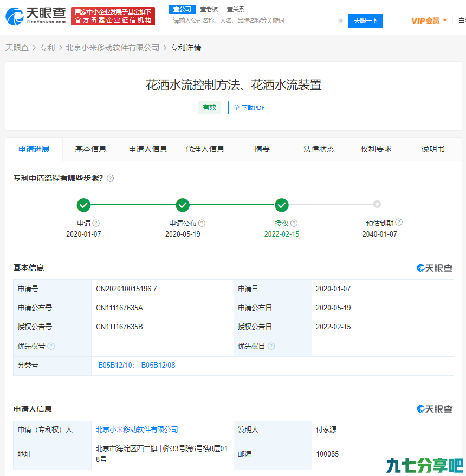The width and height of the screenshot is (466, 476).
Task: Select the 申请公布日 value 2020-05-19
Action: (x=333, y=308)
